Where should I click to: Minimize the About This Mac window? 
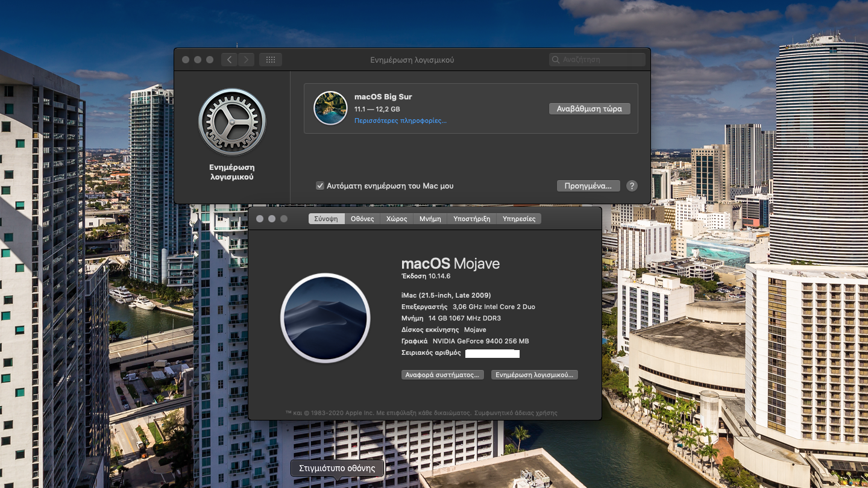(x=272, y=219)
